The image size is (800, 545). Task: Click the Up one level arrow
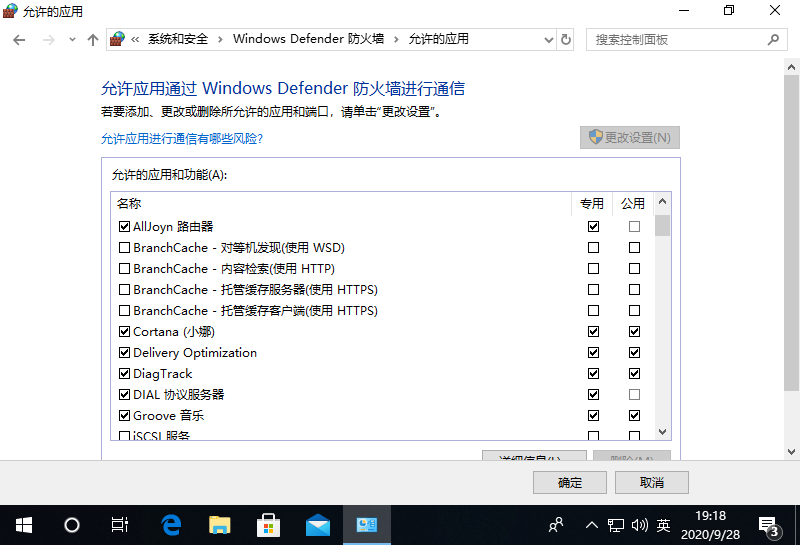tap(93, 40)
